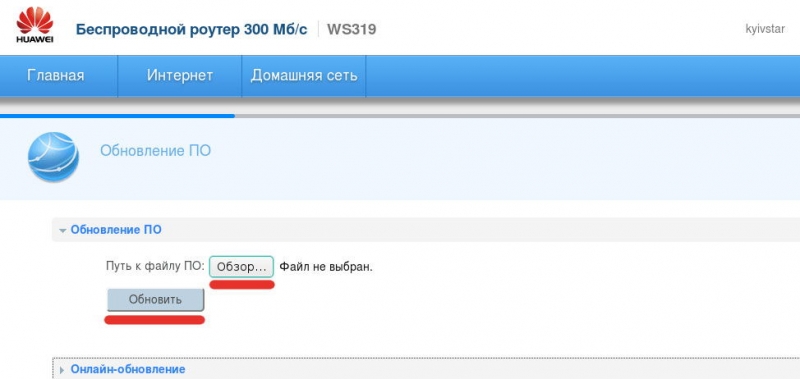Click the Huawei logo
The height and width of the screenshot is (379, 800).
[35, 25]
